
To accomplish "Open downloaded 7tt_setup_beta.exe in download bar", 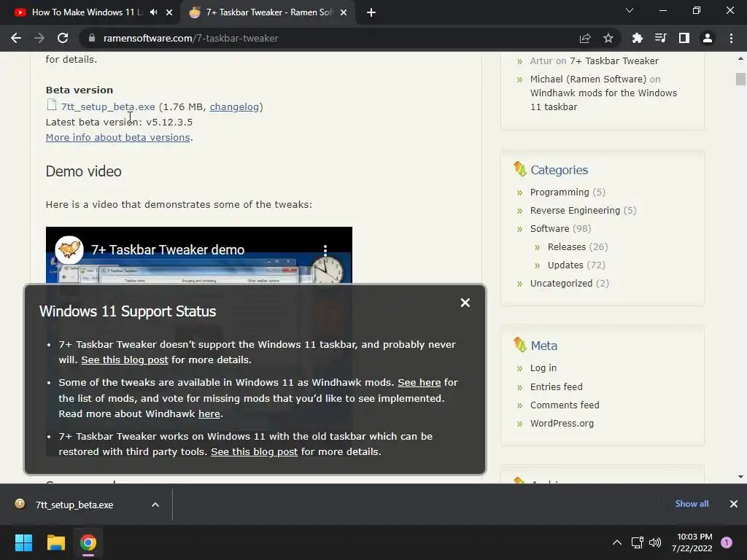I will 74,505.
